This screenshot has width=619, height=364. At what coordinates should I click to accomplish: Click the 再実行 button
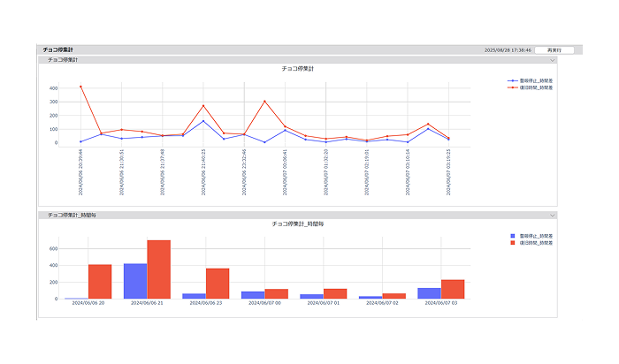click(554, 50)
